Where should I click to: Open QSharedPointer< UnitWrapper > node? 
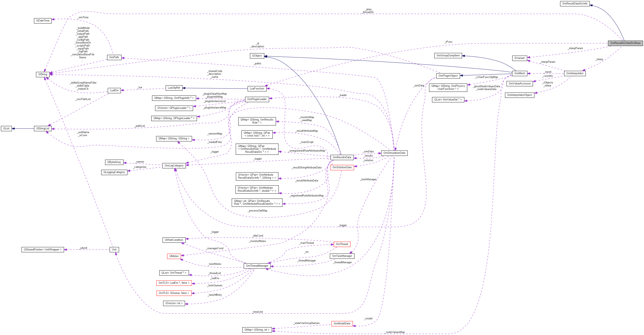(43, 250)
